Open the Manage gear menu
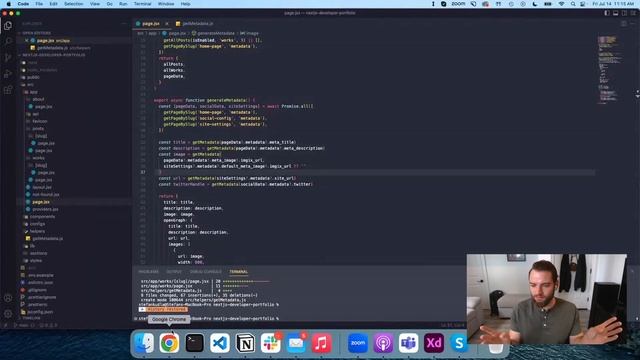 pos(8,314)
